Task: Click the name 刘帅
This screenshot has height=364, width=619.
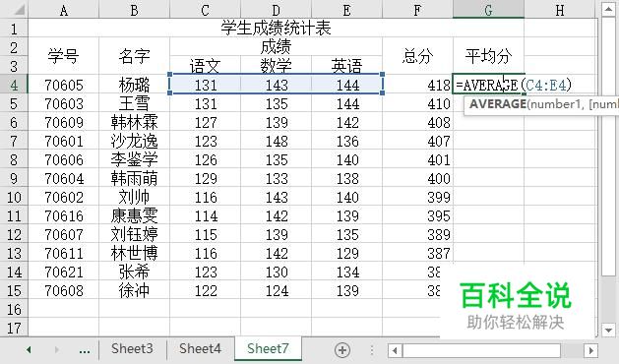Action: point(134,197)
